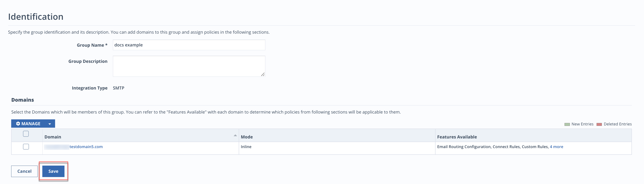
Task: Click the gear icon on MANAGE button
Action: pos(18,124)
